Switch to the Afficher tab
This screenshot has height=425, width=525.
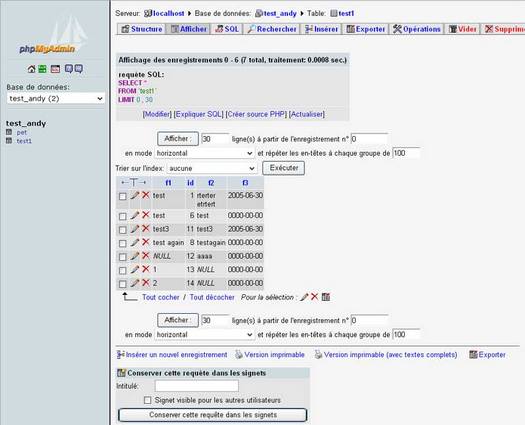click(189, 29)
